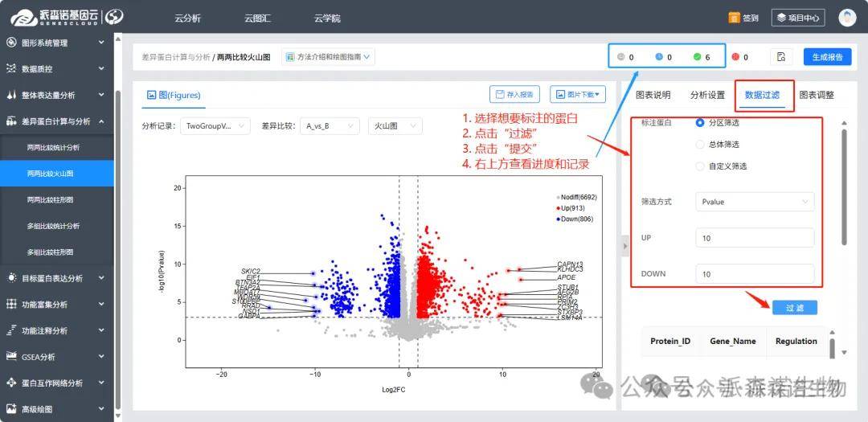The width and height of the screenshot is (868, 422).
Task: Expand the 功能富集分析 sidebar section
Action: pos(56,305)
